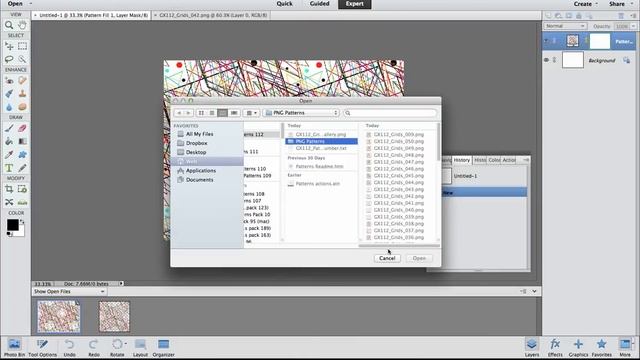640x360 pixels.
Task: Select the Quick Selection tool
Action: pyautogui.click(x=22, y=59)
